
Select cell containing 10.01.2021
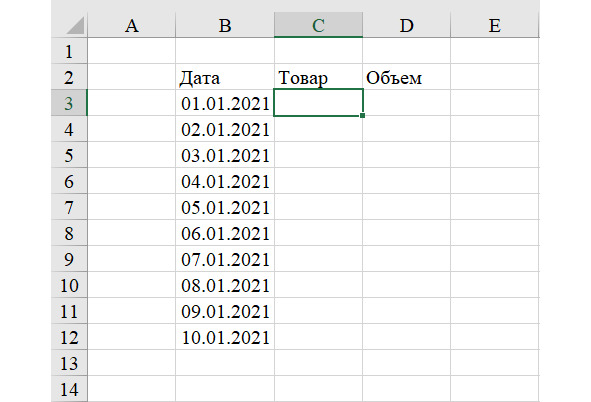225,337
